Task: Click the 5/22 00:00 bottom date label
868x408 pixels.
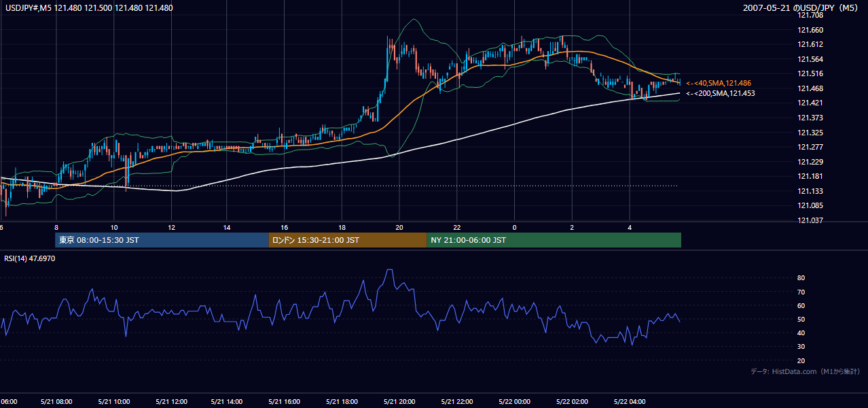Action: tap(514, 402)
